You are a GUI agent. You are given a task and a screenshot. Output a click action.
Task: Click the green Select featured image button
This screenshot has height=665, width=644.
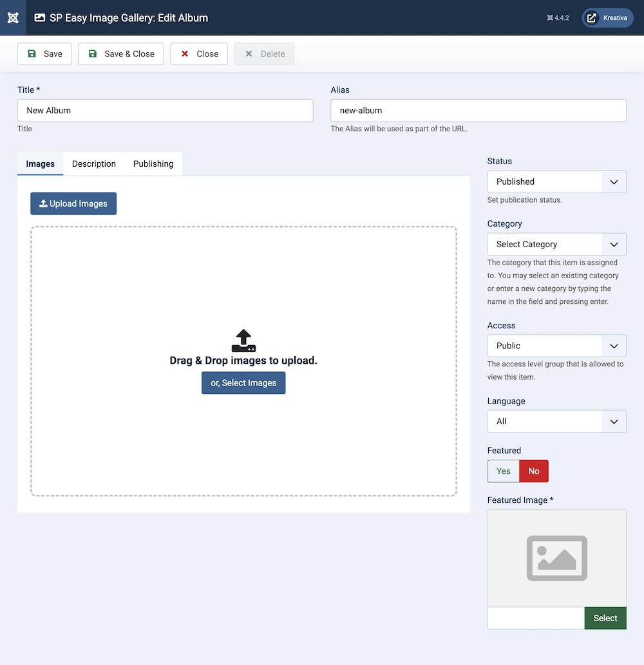click(x=605, y=618)
